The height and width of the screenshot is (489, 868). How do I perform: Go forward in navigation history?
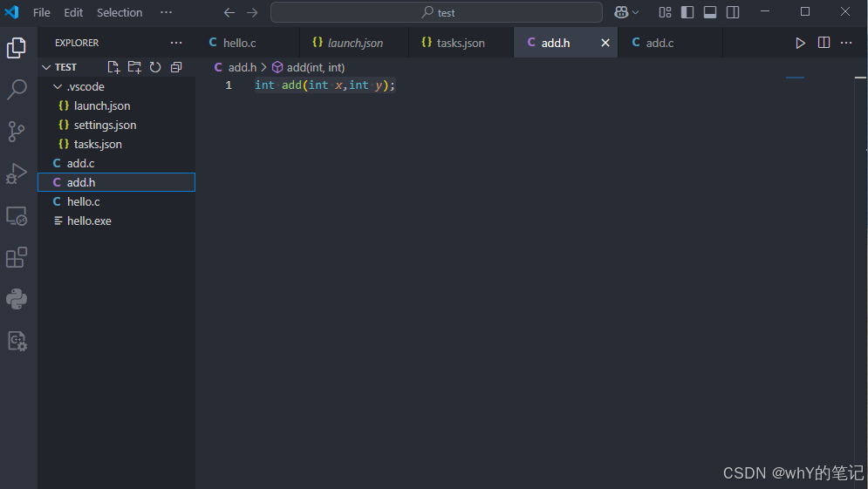252,12
